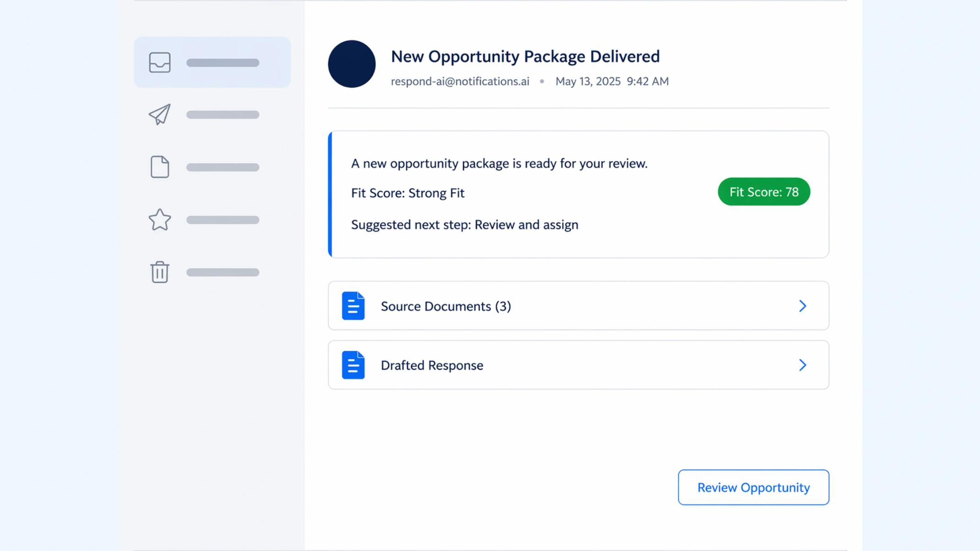Click placeholder label beside trash bin icon
The height and width of the screenshot is (551, 980).
pyautogui.click(x=223, y=272)
